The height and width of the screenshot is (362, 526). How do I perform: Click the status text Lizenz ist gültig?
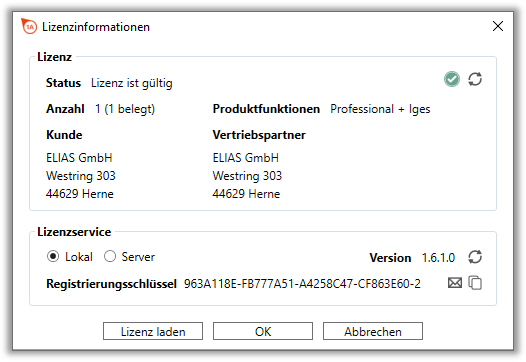pos(132,83)
